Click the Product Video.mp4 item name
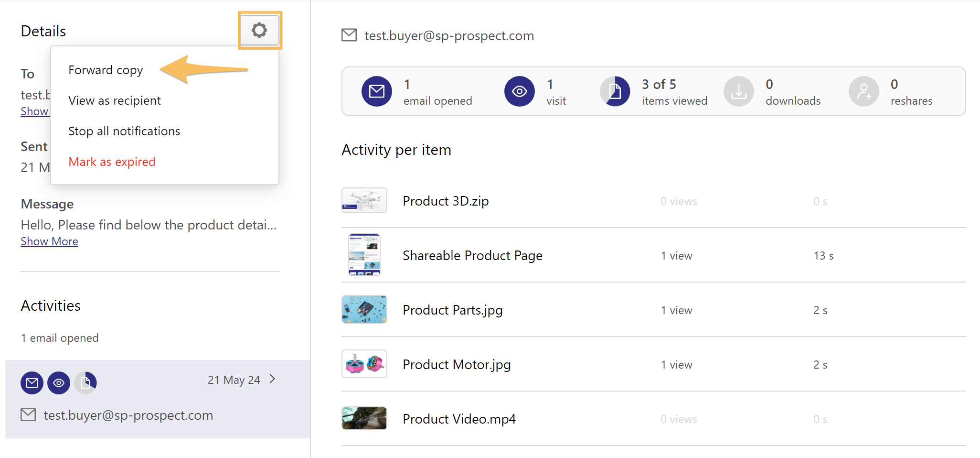This screenshot has height=458, width=980. click(459, 419)
